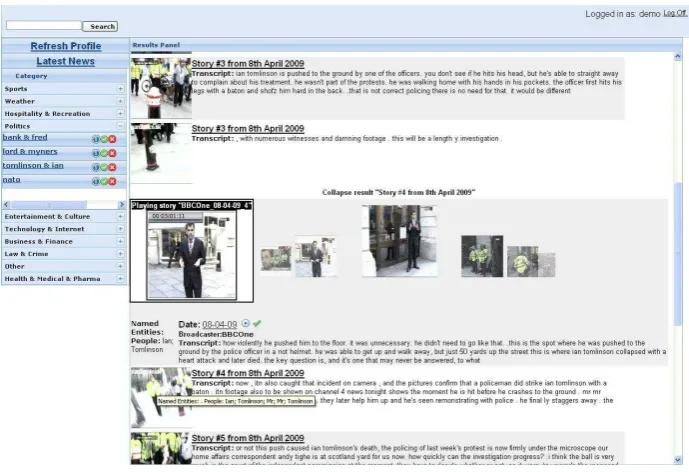
Task: Open the lord & myners topic link
Action: [x=30, y=151]
